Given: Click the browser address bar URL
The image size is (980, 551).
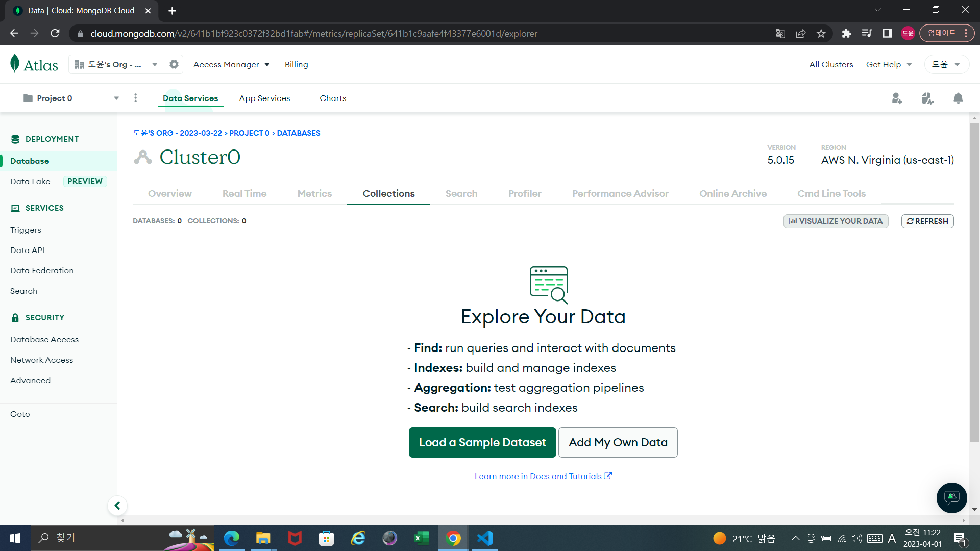Looking at the screenshot, I should click(313, 34).
